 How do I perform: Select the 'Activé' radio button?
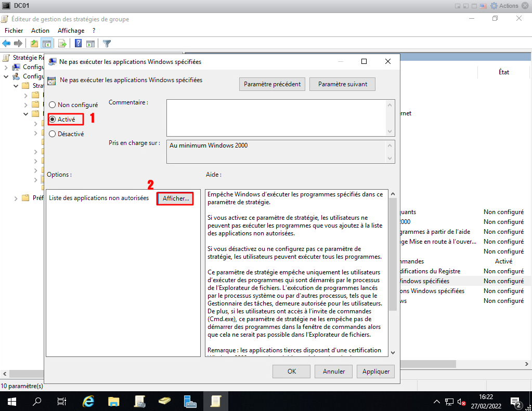(x=52, y=119)
